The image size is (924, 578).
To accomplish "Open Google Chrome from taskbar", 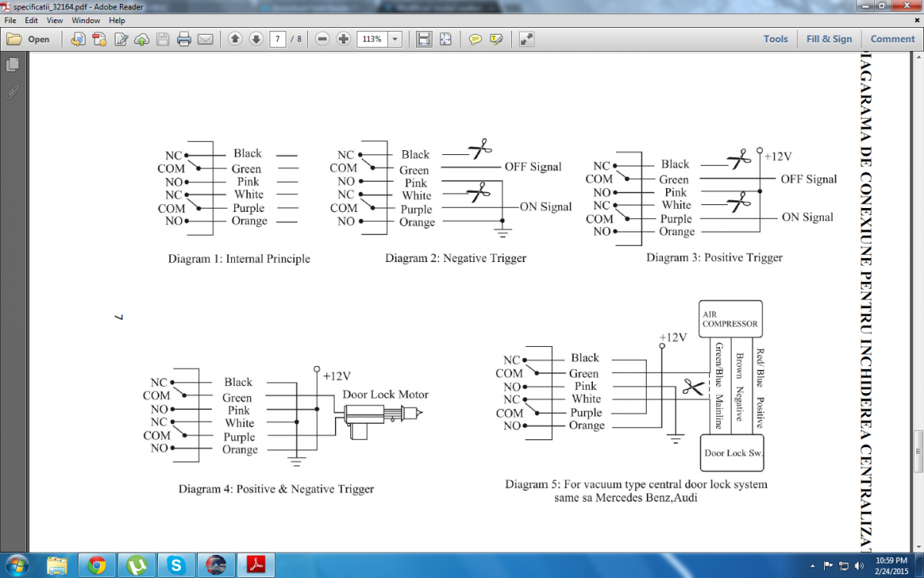I will (97, 566).
